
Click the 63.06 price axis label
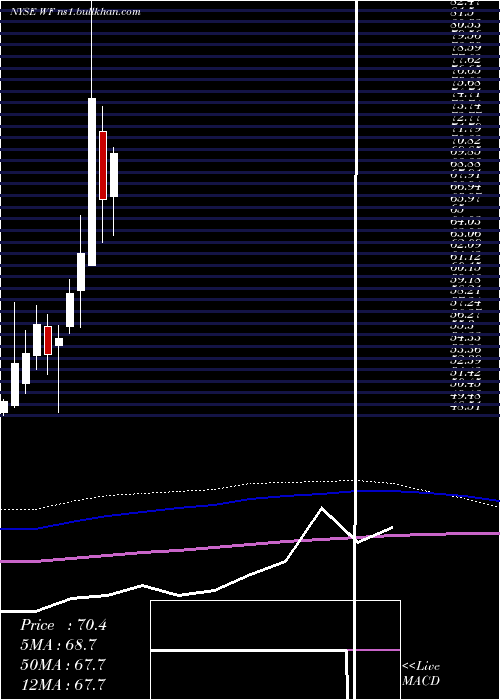click(x=465, y=233)
